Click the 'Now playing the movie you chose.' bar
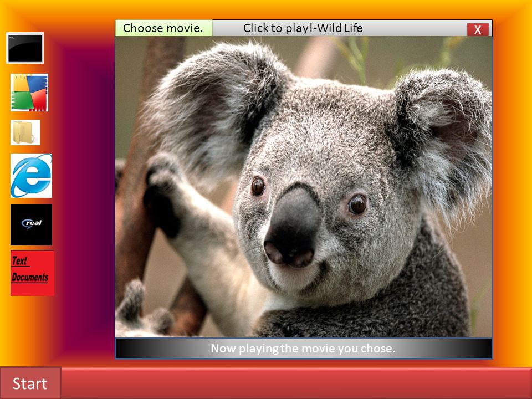Image resolution: width=532 pixels, height=399 pixels. (304, 349)
